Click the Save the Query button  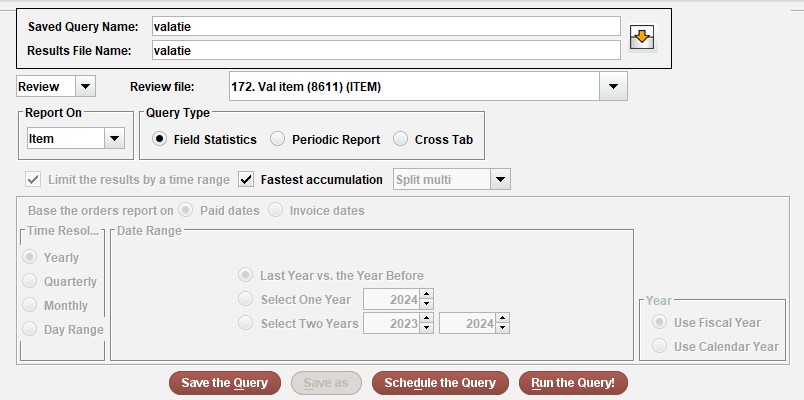click(x=225, y=383)
